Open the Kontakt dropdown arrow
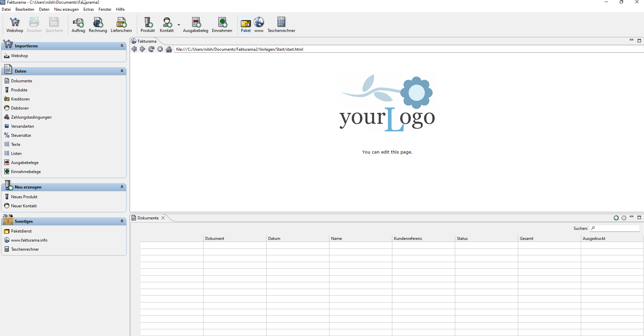644x336 pixels. point(179,25)
